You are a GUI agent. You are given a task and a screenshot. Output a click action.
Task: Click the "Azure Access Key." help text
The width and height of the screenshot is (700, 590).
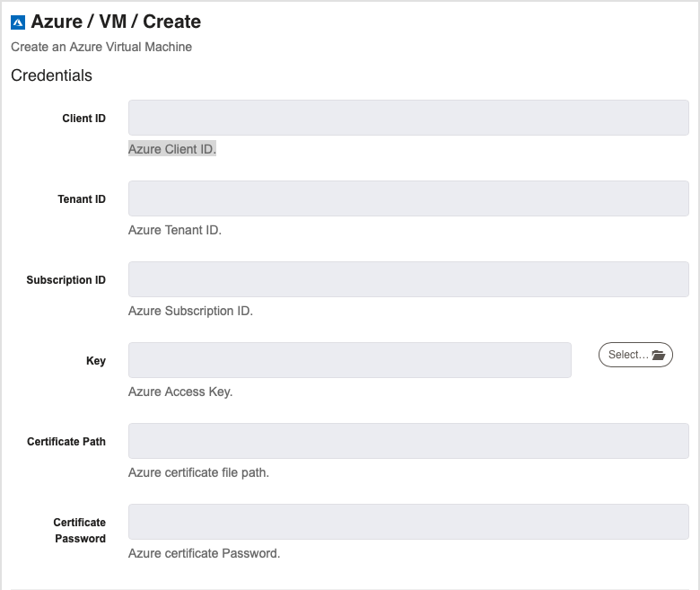pos(180,392)
